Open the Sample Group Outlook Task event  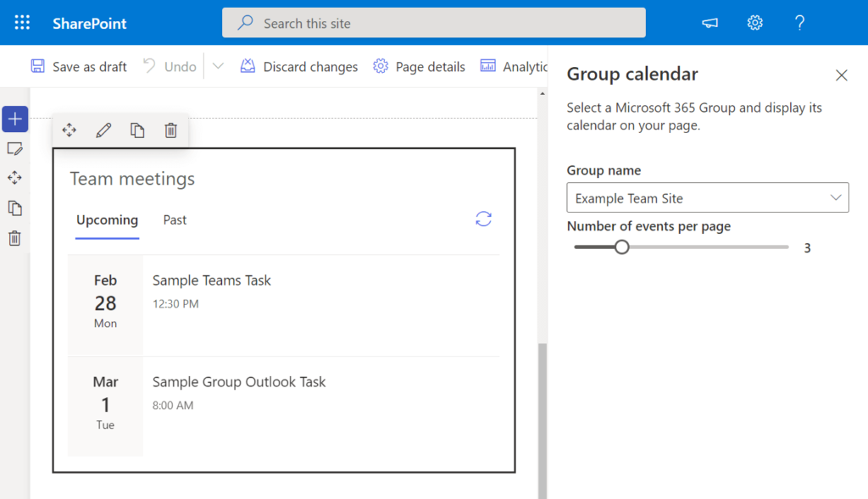click(x=239, y=382)
